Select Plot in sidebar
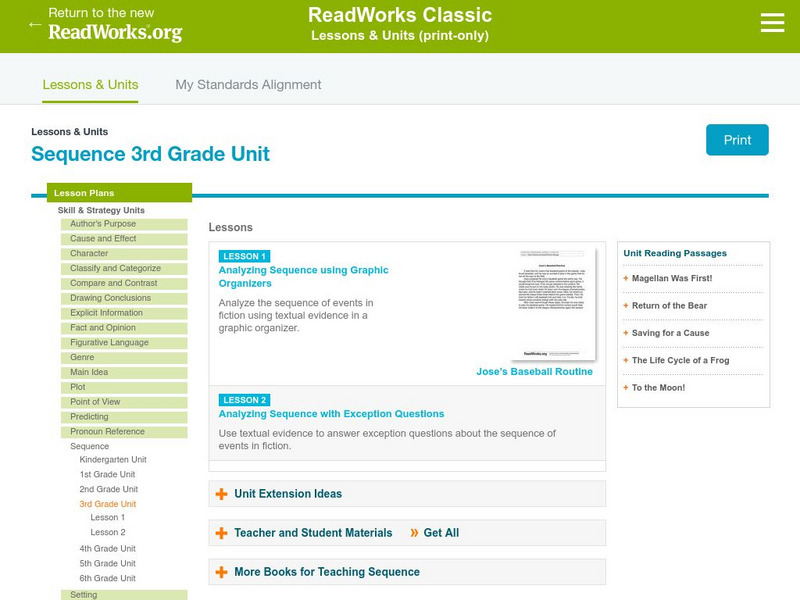The image size is (800, 600). 124,387
